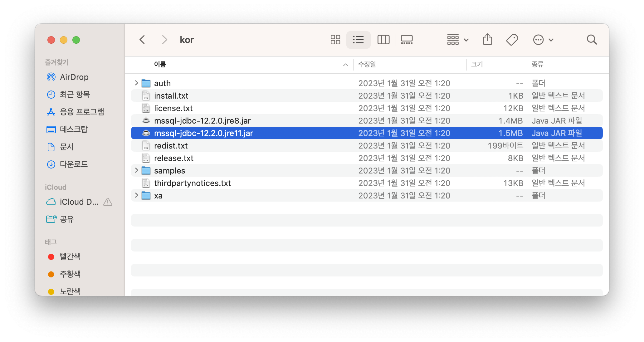Screen dimensions: 644x342
Task: Open the tag editing icon
Action: point(512,40)
